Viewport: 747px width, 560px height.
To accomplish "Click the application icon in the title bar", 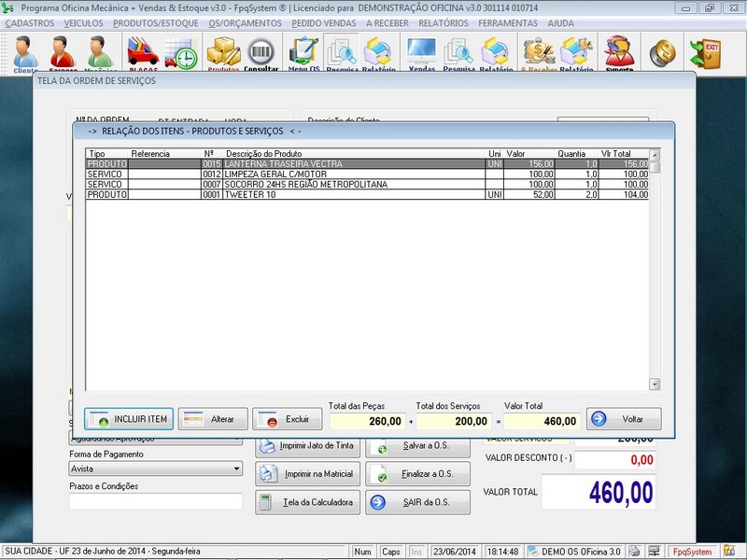I will [x=8, y=7].
